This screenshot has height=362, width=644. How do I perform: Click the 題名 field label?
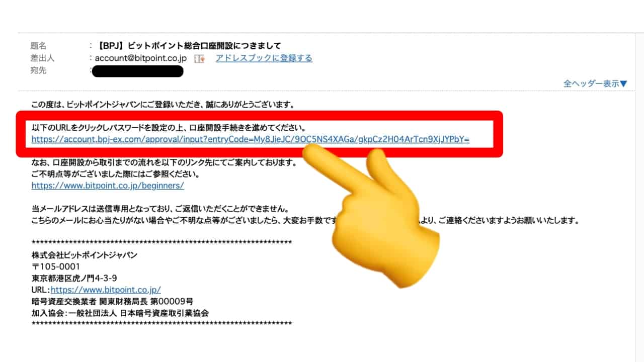click(38, 46)
